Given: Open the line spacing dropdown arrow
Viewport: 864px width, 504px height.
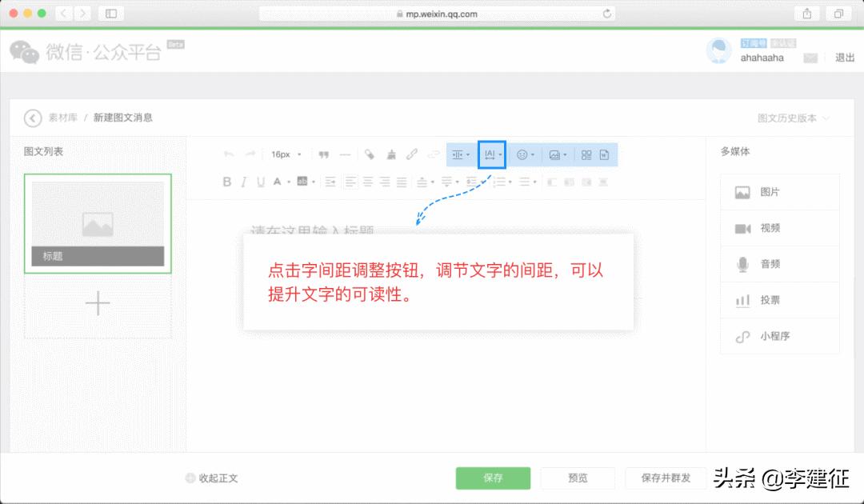Looking at the screenshot, I should 468,154.
